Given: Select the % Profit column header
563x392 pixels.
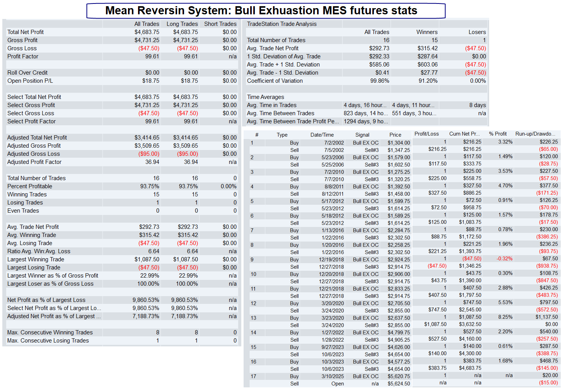Looking at the screenshot, I should 498,134.
